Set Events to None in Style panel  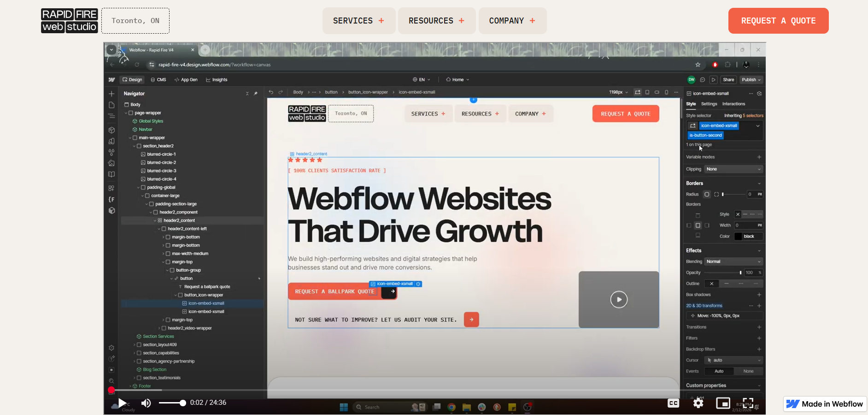[747, 371]
